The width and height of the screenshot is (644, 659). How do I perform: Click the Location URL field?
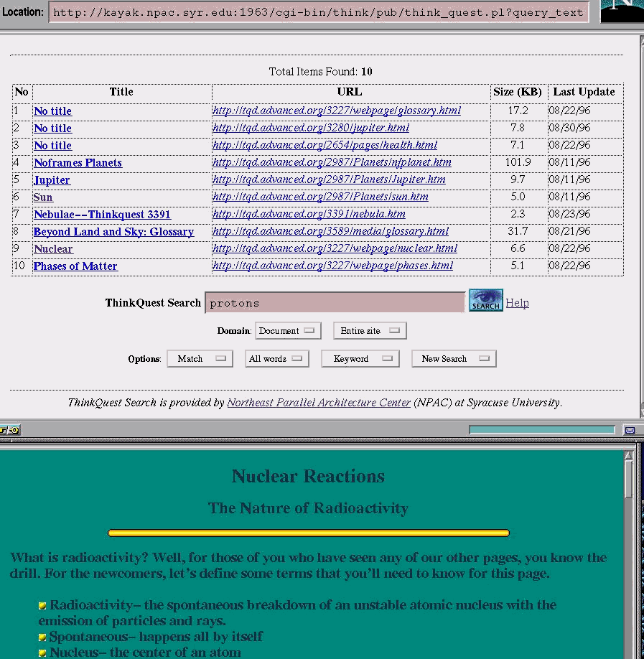coord(319,12)
